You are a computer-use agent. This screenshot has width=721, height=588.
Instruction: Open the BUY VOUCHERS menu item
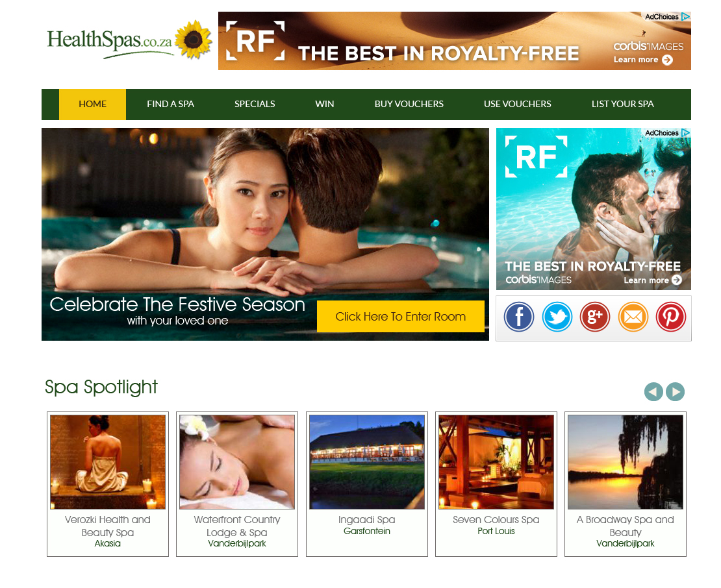coord(409,104)
